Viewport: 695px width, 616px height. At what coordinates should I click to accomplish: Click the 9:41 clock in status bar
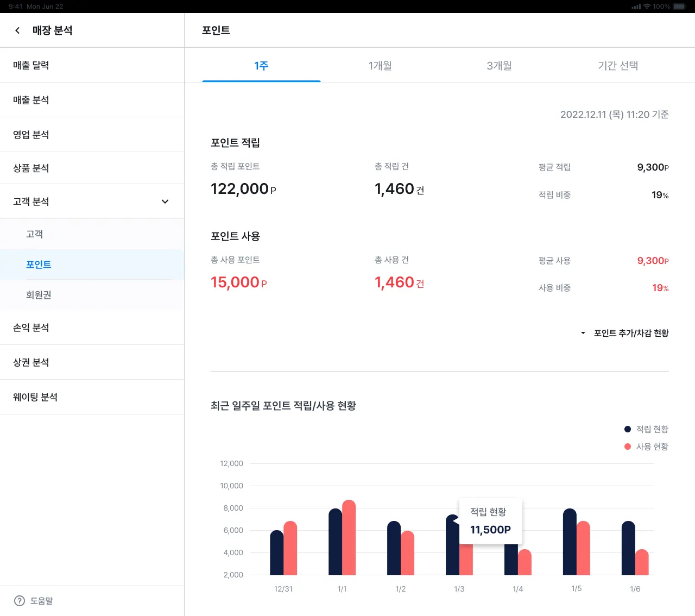click(16, 7)
